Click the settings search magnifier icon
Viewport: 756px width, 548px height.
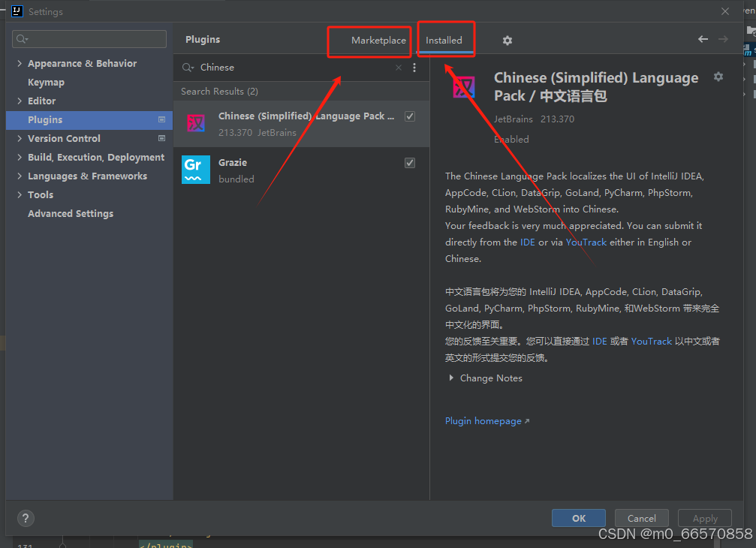coord(22,39)
